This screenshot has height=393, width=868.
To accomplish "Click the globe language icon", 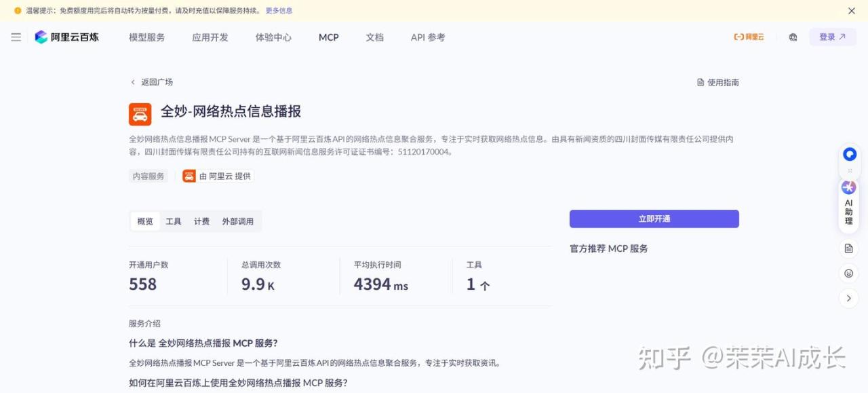I will pyautogui.click(x=793, y=37).
